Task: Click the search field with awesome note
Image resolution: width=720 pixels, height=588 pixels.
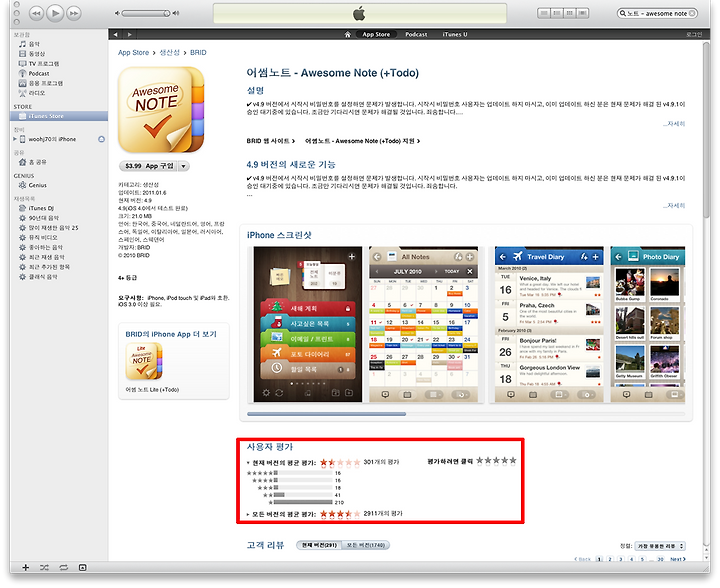Action: 657,14
